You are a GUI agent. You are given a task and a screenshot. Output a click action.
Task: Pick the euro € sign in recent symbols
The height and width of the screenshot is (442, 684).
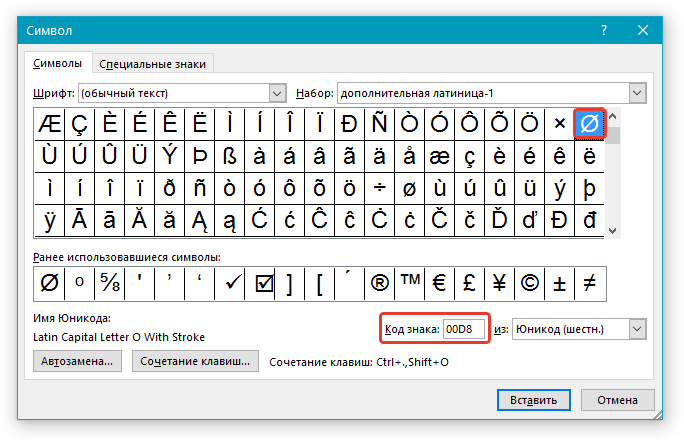coord(439,284)
